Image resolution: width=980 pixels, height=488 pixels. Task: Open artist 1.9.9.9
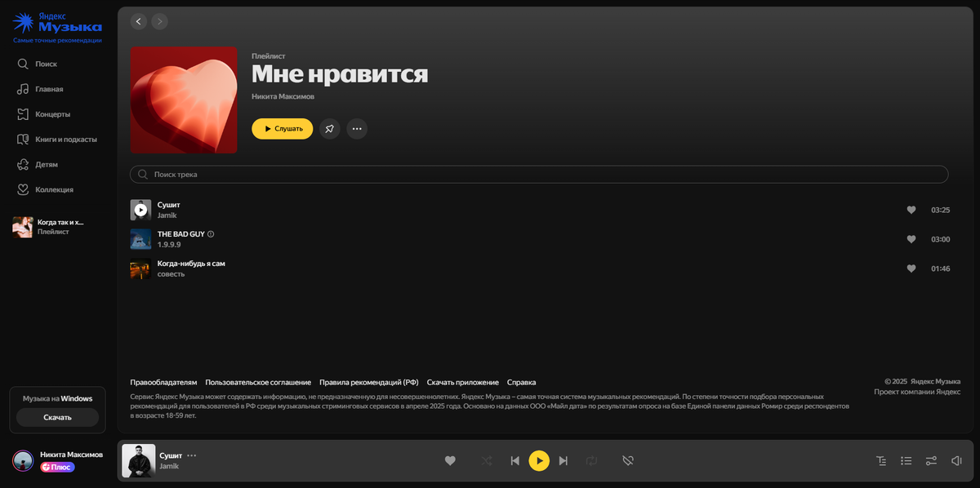pos(169,245)
